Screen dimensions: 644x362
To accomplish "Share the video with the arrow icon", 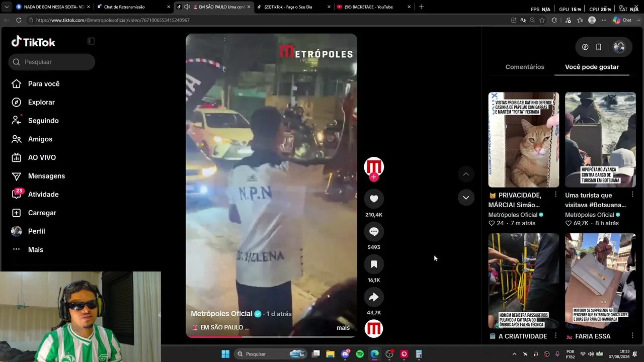I will pyautogui.click(x=374, y=297).
